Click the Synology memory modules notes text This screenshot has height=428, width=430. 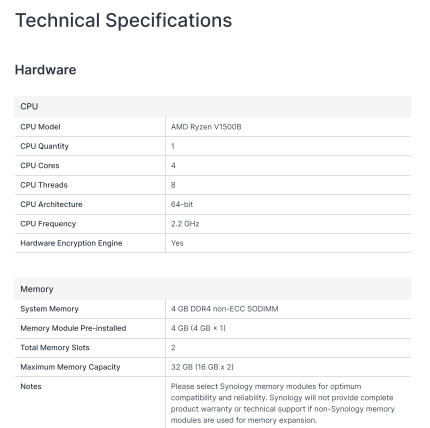tap(283, 403)
